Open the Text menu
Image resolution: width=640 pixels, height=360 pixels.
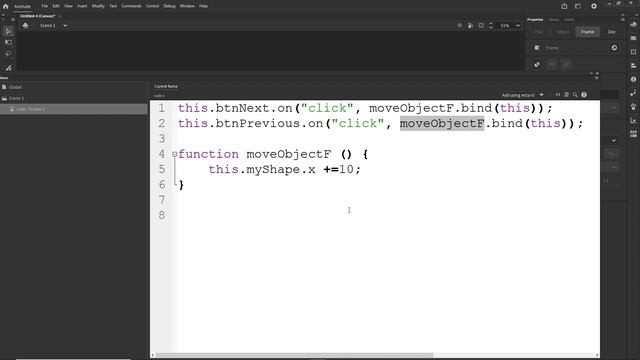(x=113, y=6)
